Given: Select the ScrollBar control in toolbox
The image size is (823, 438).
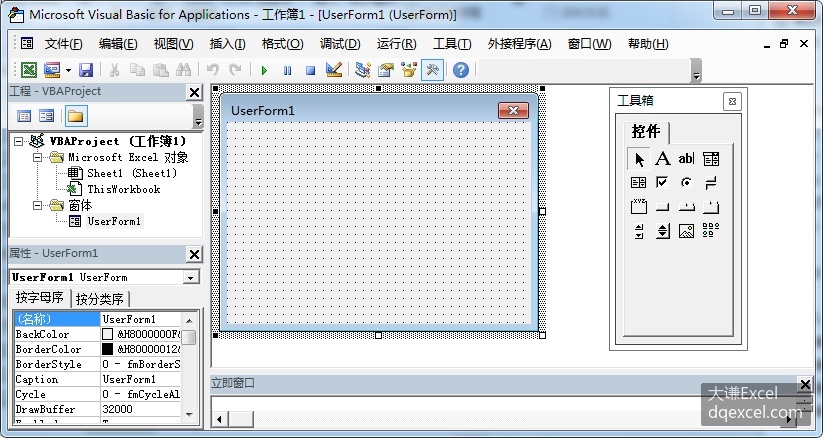Looking at the screenshot, I should (x=639, y=231).
